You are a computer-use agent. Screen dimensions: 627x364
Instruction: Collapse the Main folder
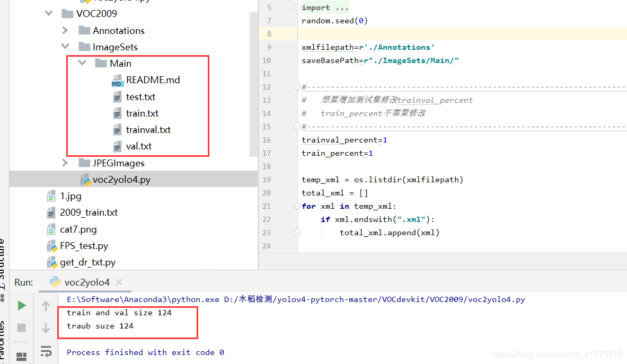[x=82, y=63]
